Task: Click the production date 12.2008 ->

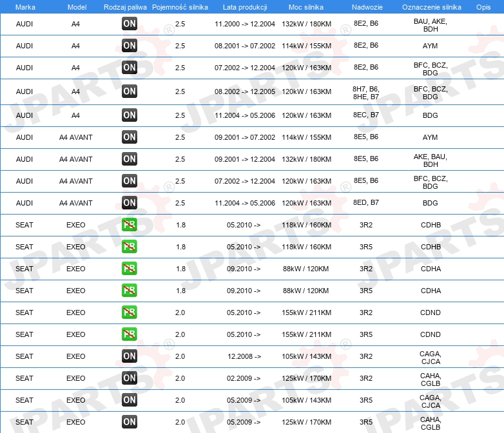Action: click(244, 356)
